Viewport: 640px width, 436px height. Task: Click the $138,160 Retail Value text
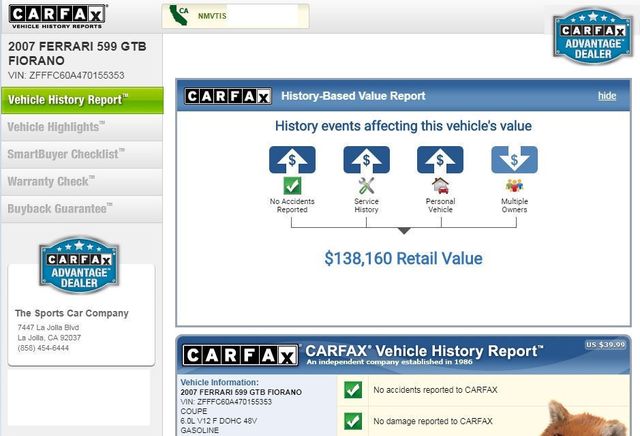[x=403, y=258]
